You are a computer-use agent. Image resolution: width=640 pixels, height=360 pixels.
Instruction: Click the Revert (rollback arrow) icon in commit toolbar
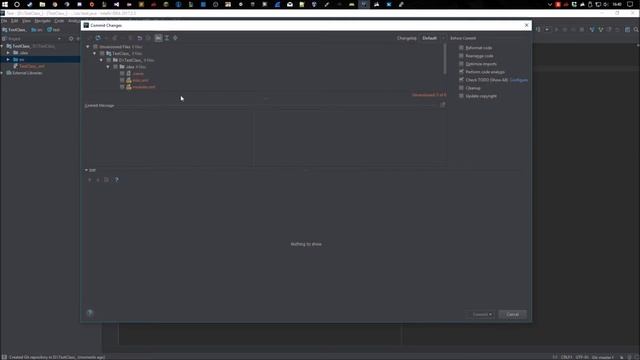point(140,38)
